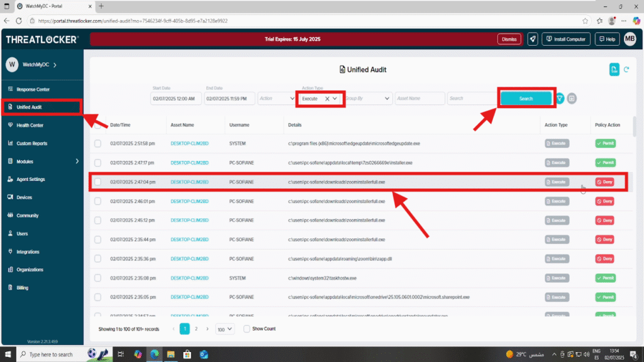Click the rocket icon in header

pyautogui.click(x=533, y=39)
